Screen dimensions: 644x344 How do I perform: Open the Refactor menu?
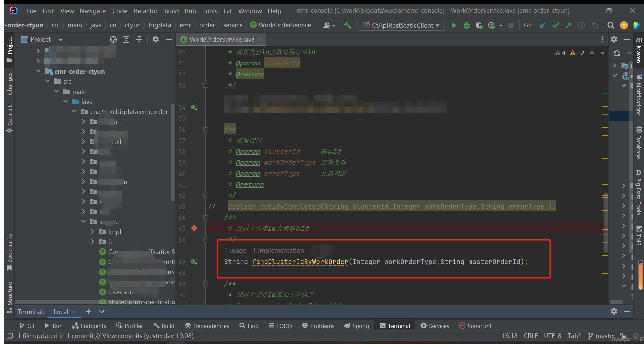[x=145, y=11]
